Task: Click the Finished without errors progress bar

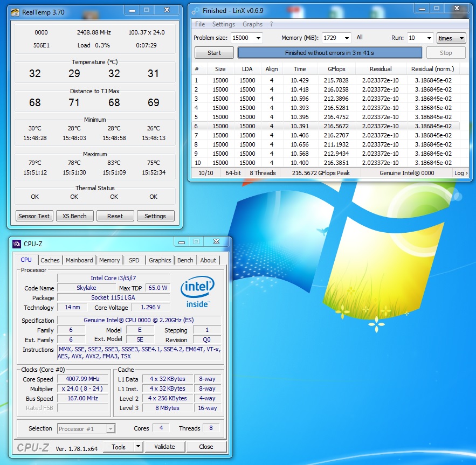Action: point(330,53)
